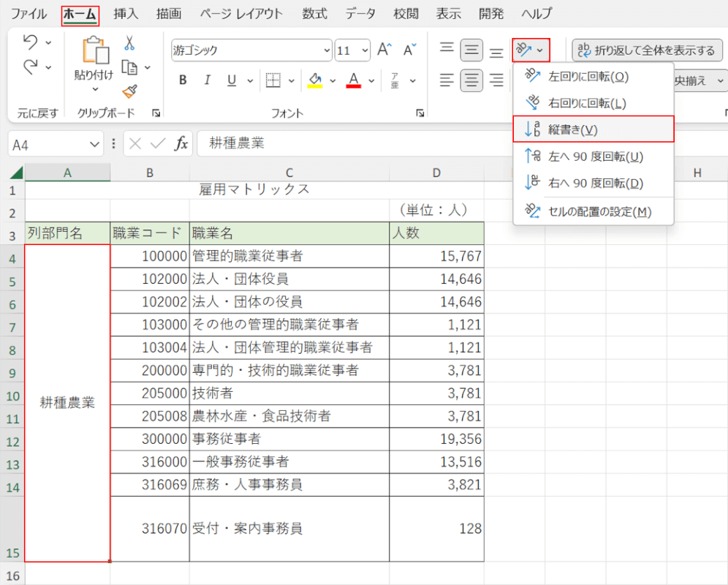
Task: Click 折り返して全体を表示する button
Action: pos(647,50)
